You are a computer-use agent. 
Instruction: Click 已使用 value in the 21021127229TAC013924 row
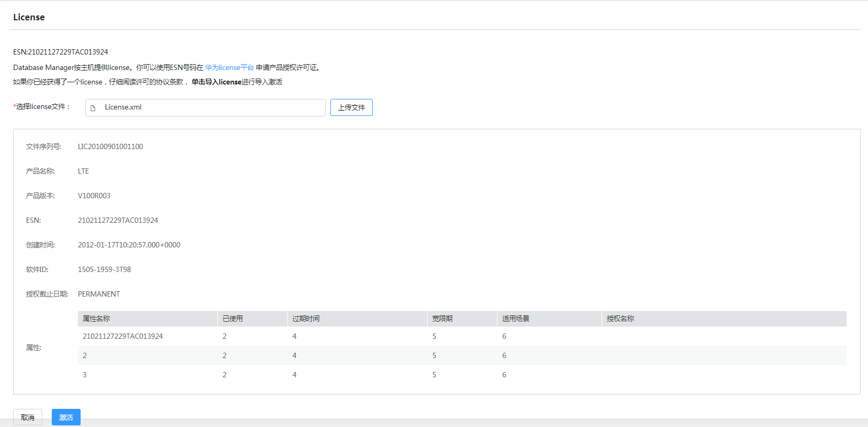click(x=225, y=336)
